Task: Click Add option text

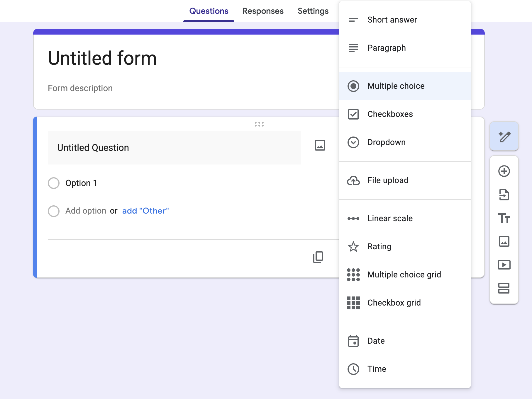Action: pos(86,211)
